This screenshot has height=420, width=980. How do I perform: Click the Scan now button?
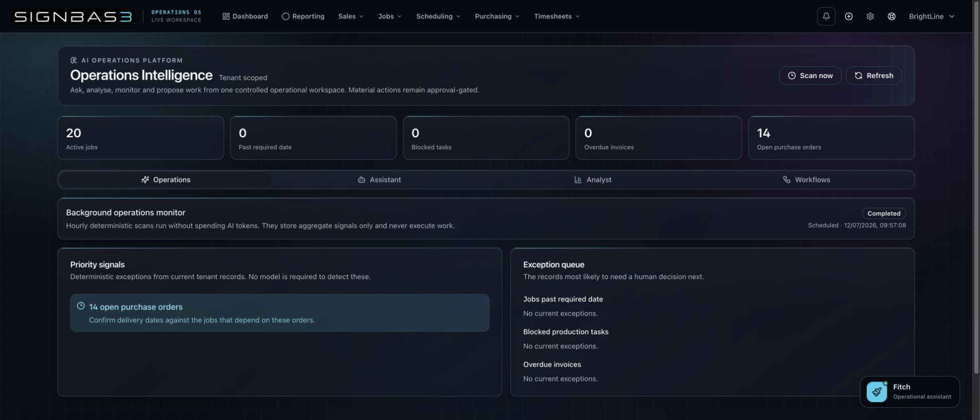pos(810,76)
